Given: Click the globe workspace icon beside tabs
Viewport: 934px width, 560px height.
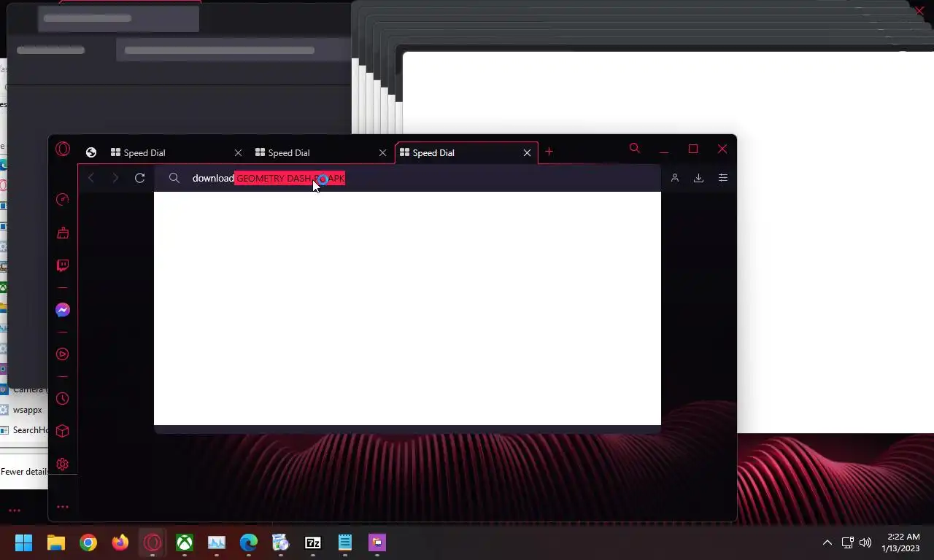Looking at the screenshot, I should [x=91, y=152].
